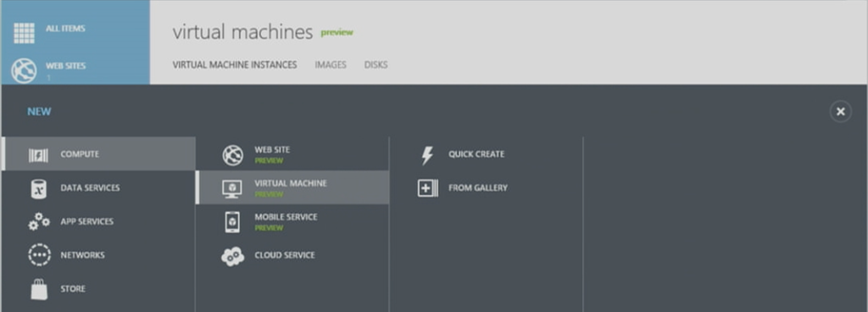
Task: Click PREVIEW label under Mobile Service
Action: (x=269, y=228)
